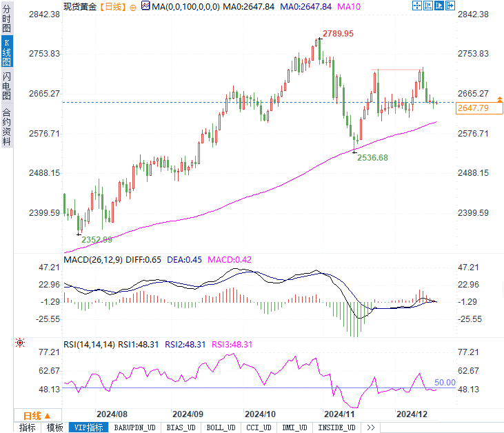The height and width of the screenshot is (433, 504).
Task: Click the right axis 2753.83 price label
Action: click(473, 53)
